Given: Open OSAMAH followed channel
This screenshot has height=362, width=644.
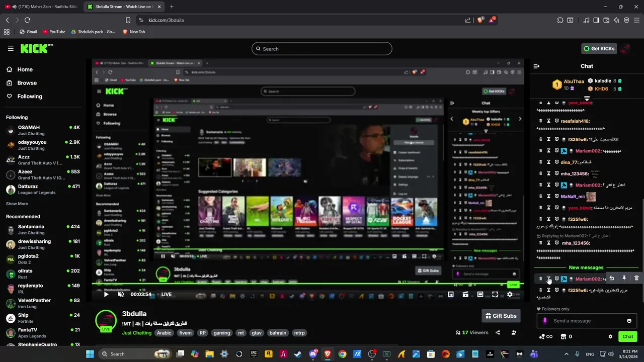Looking at the screenshot, I should [x=43, y=130].
